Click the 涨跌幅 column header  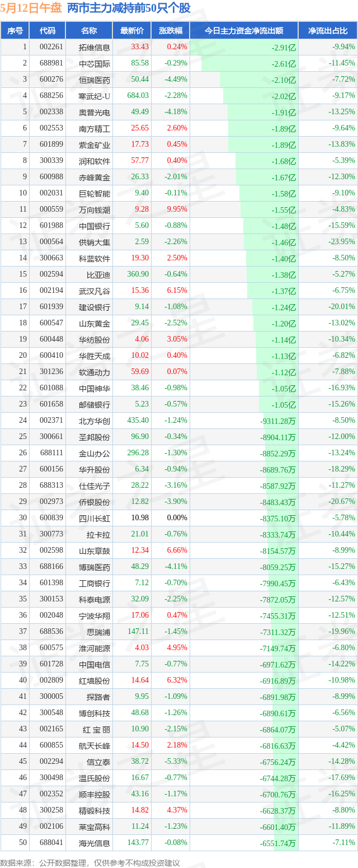coord(171,31)
